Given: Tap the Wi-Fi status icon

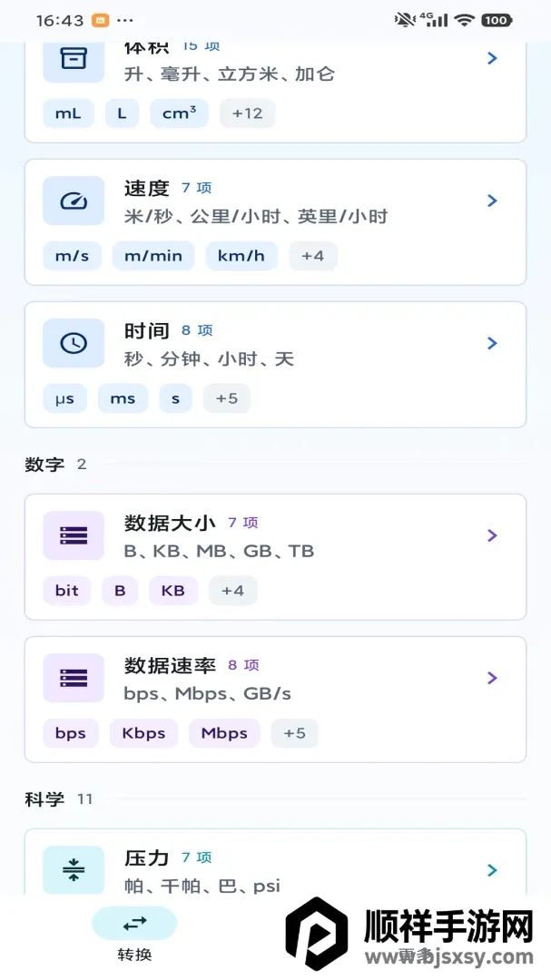Looking at the screenshot, I should click(x=464, y=20).
